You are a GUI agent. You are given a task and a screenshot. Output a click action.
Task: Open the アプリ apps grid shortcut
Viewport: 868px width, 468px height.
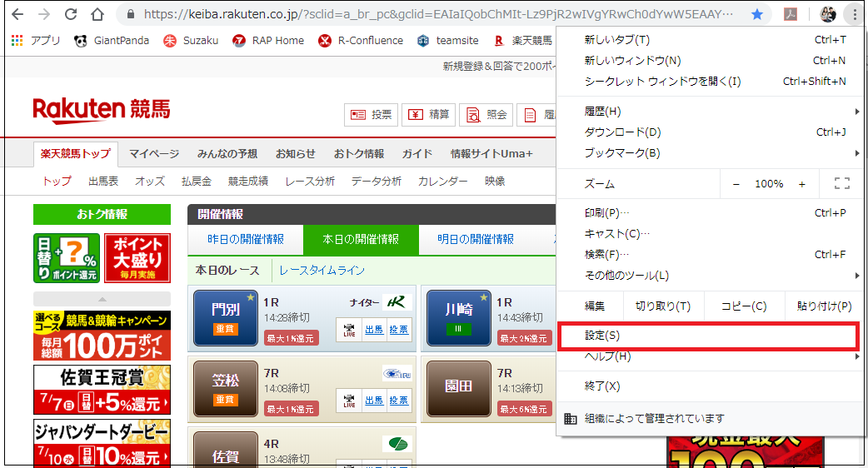point(36,40)
